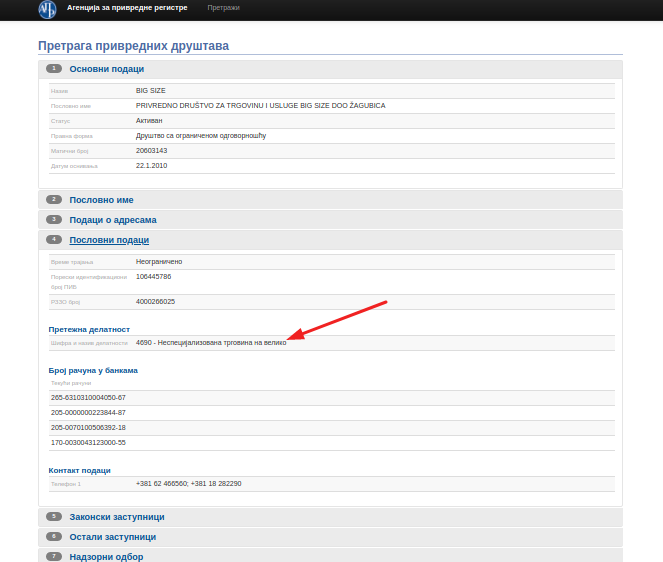Screen dimensions: 663x562
Task: Collapse the Основни подаци section
Action: (106, 69)
